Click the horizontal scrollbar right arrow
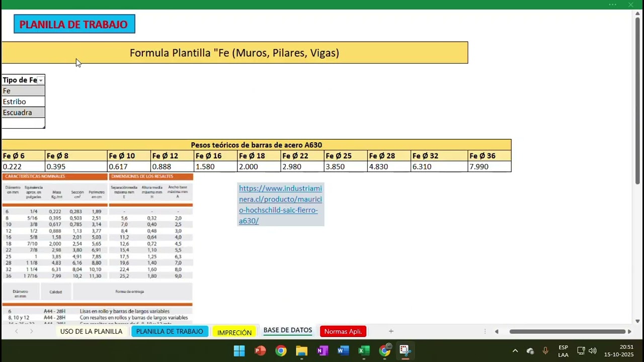The height and width of the screenshot is (362, 644). (629, 331)
